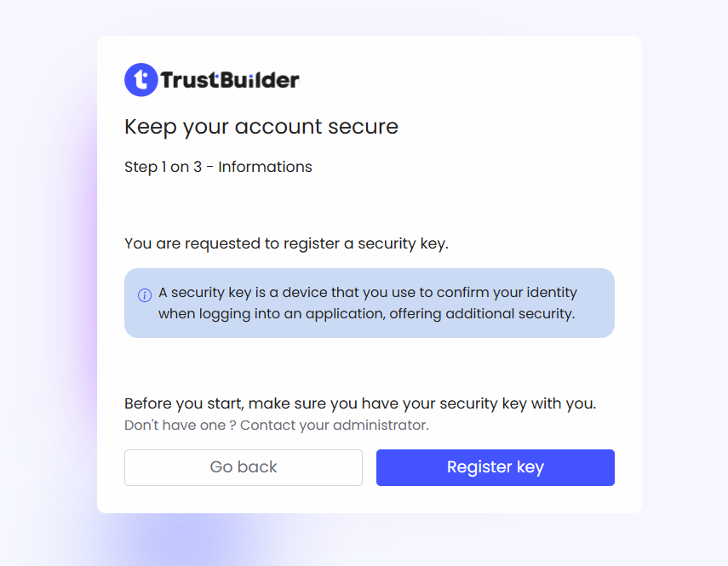The image size is (728, 566).
Task: Click the Go back button
Action: (x=244, y=467)
